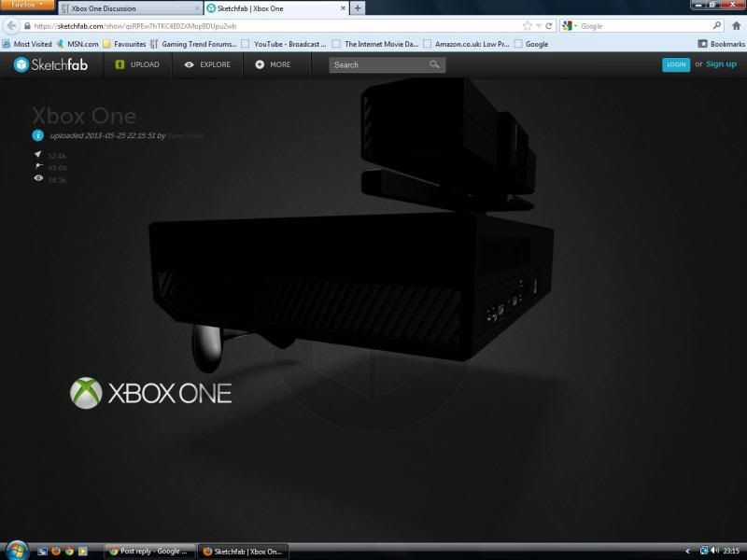Open the Windows Start menu
Screen dimensions: 747x560
pos(17,551)
